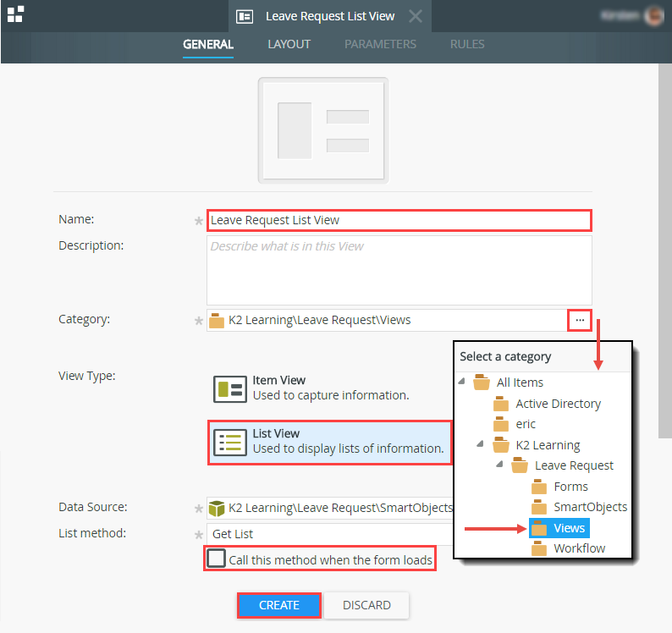The image size is (672, 633).
Task: Click the Leave Request folder icon
Action: [x=520, y=465]
